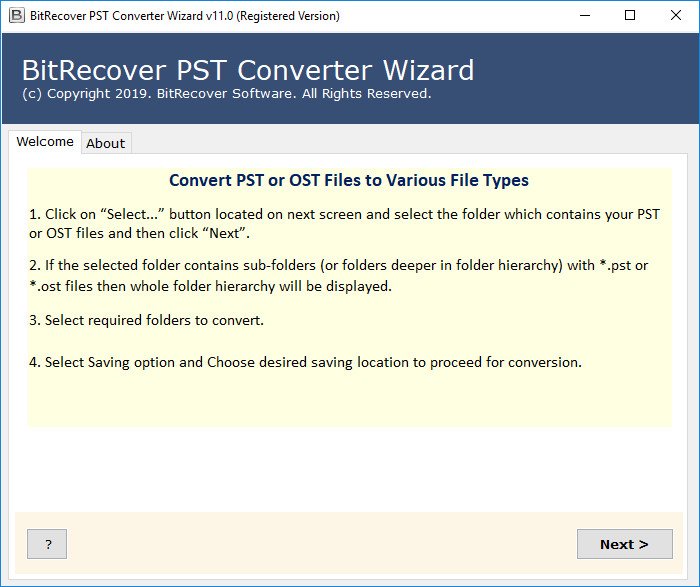
Task: Minimize the PST Converter Wizard window
Action: [x=583, y=16]
